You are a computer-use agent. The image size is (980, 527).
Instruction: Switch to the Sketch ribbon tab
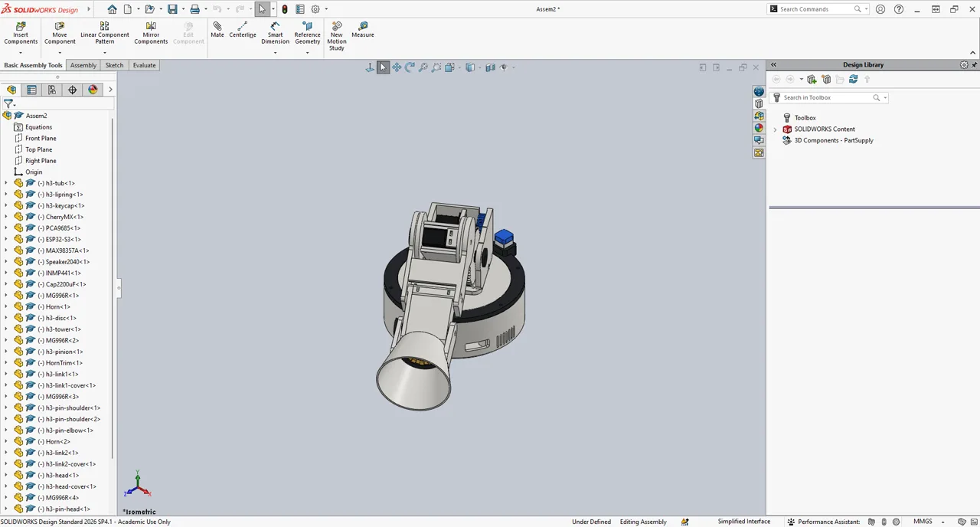(x=114, y=65)
